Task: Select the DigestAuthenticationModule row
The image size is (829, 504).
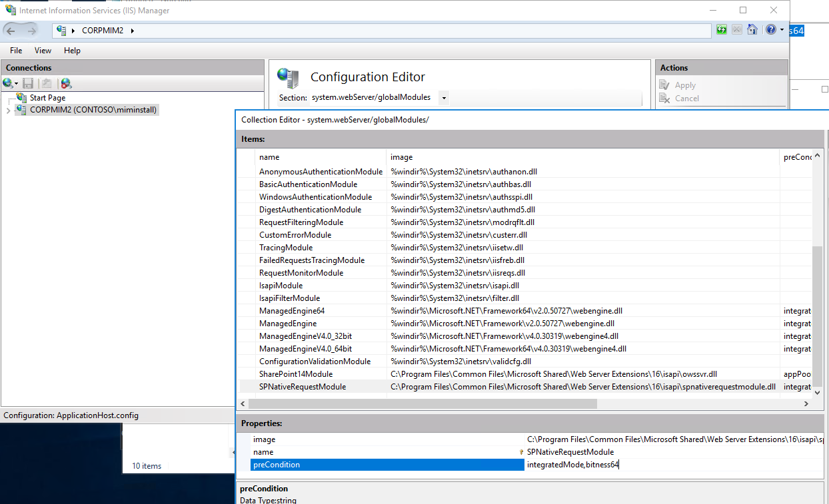Action: click(x=525, y=210)
